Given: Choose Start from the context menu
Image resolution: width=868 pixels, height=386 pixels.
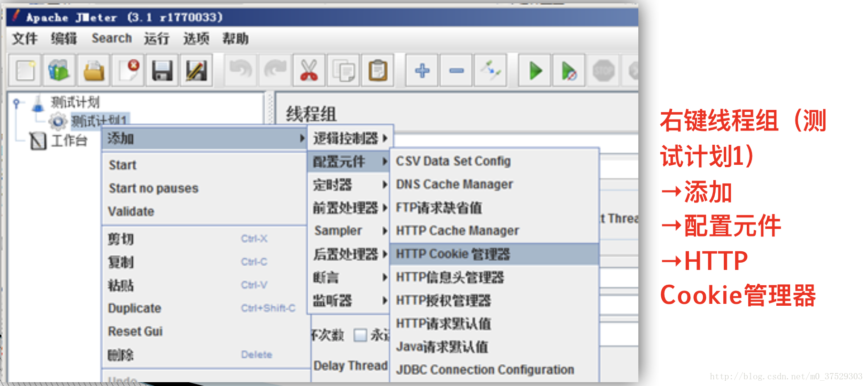Looking at the screenshot, I should click(204, 165).
